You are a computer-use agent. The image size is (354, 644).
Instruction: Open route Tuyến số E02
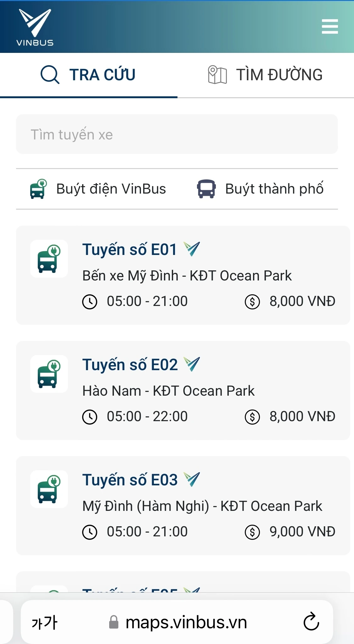click(x=130, y=365)
